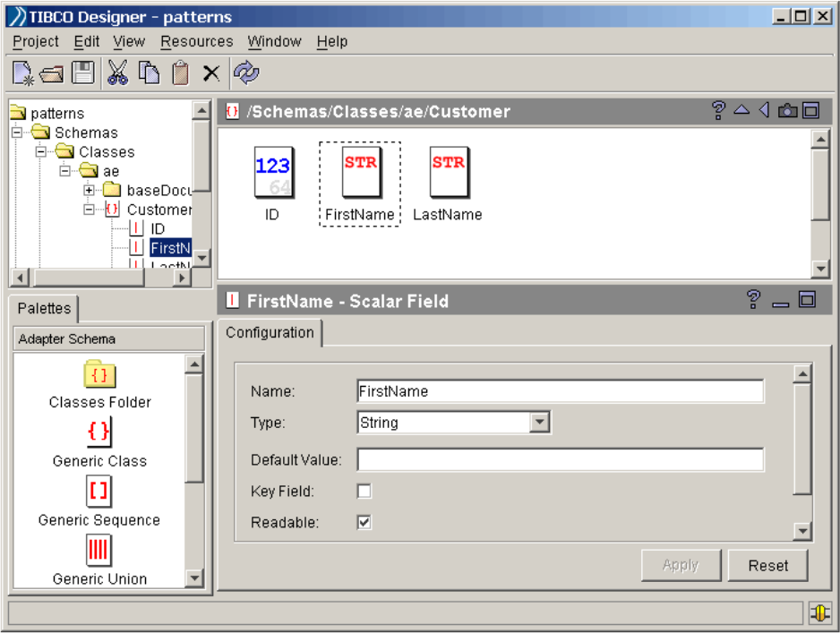840x633 pixels.
Task: Click into the Default Value field
Action: point(561,459)
